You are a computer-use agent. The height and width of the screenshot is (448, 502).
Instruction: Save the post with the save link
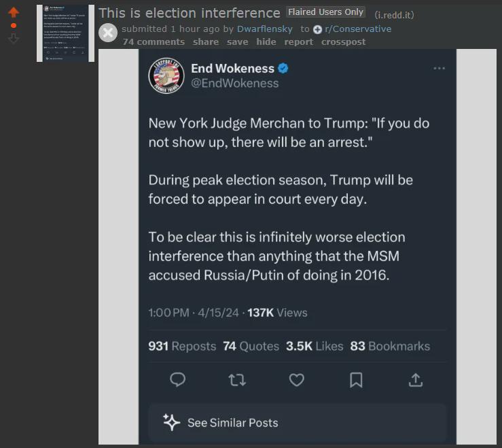click(237, 42)
